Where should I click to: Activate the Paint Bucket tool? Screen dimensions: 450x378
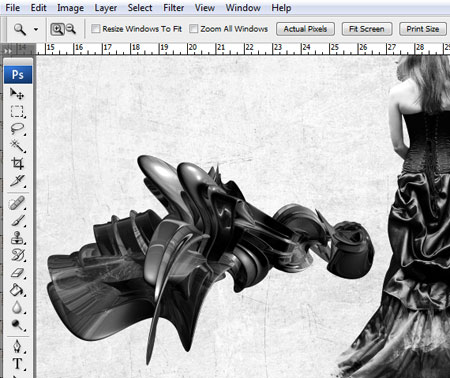click(17, 290)
